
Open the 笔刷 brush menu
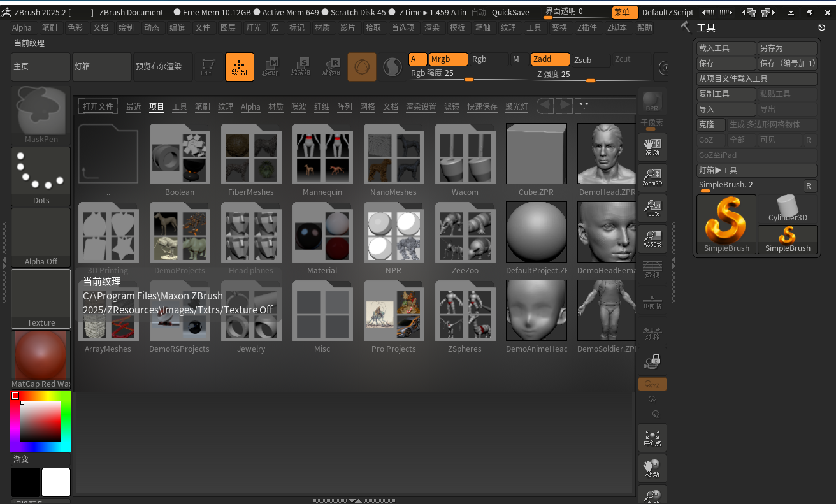50,27
